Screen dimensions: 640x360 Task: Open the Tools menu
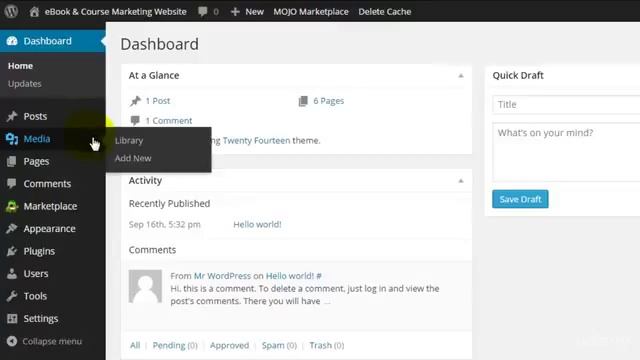(x=35, y=296)
